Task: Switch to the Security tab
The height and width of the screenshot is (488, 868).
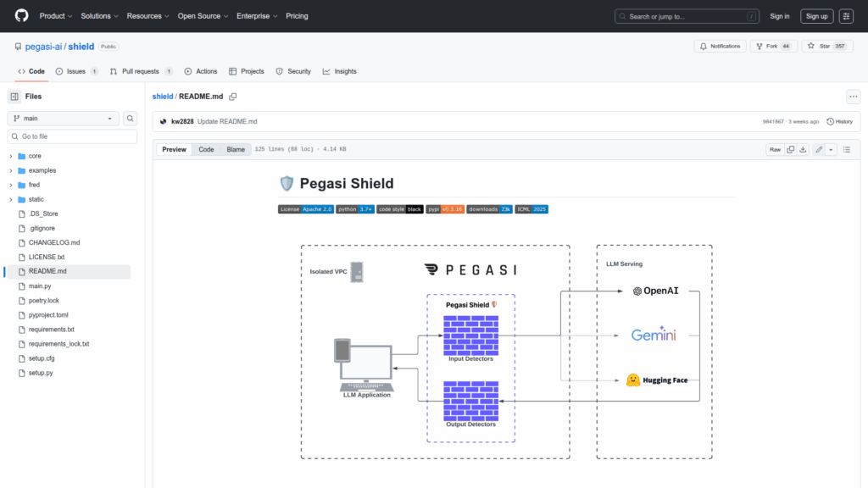Action: (x=293, y=71)
